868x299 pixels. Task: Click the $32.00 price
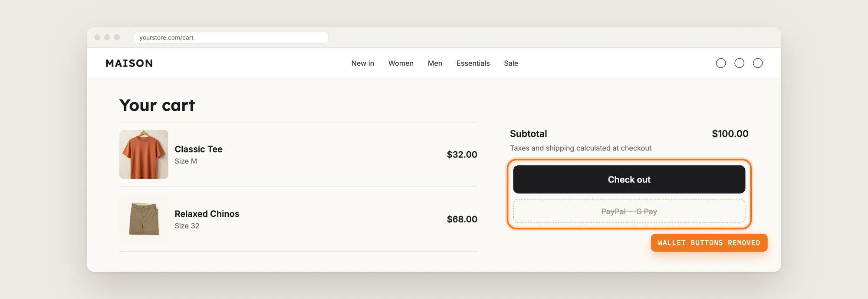click(462, 155)
